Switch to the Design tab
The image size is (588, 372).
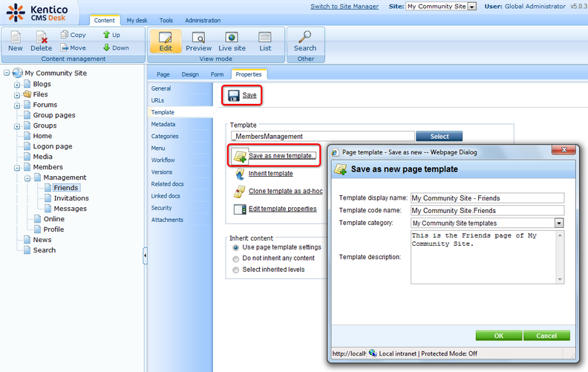click(x=190, y=74)
